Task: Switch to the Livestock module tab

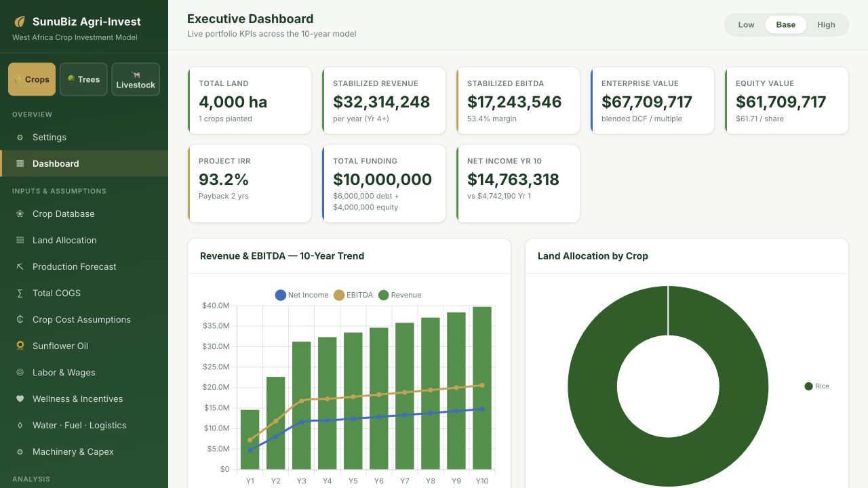Action: coord(136,79)
